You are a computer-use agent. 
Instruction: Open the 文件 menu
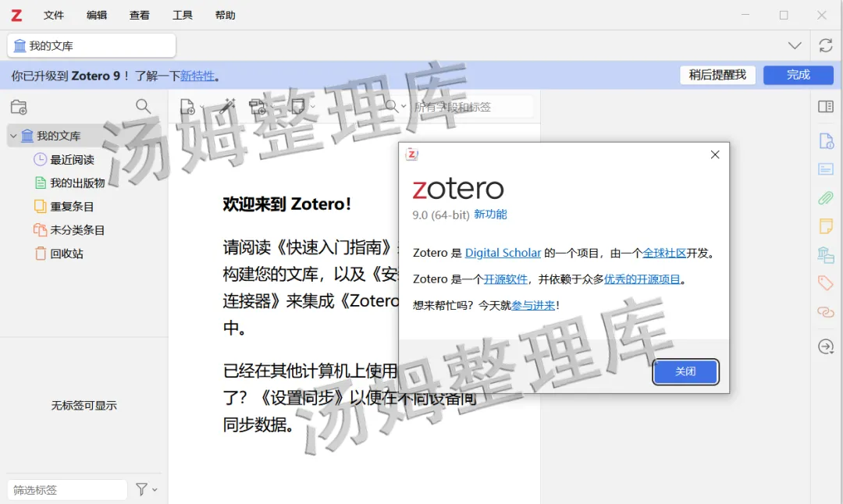pyautogui.click(x=54, y=15)
